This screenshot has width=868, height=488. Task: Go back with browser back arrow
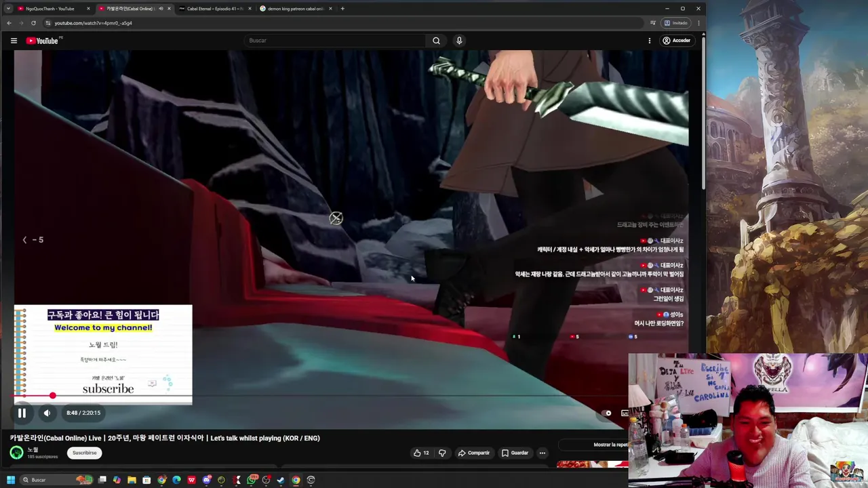click(9, 23)
